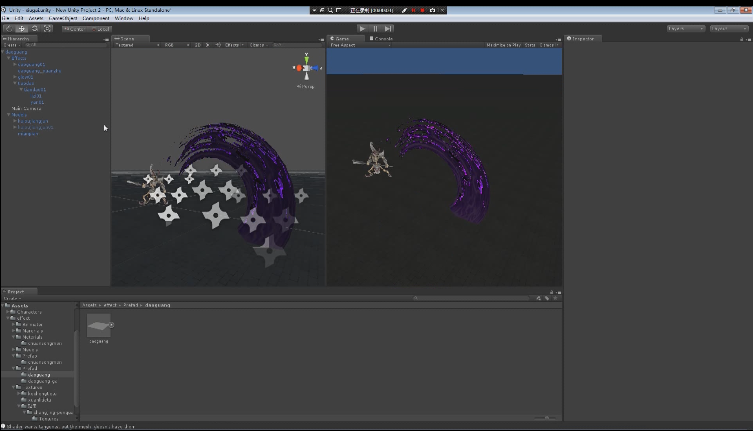Select the Hand tool in toolbar
Viewport: 753px width, 431px height.
point(8,28)
